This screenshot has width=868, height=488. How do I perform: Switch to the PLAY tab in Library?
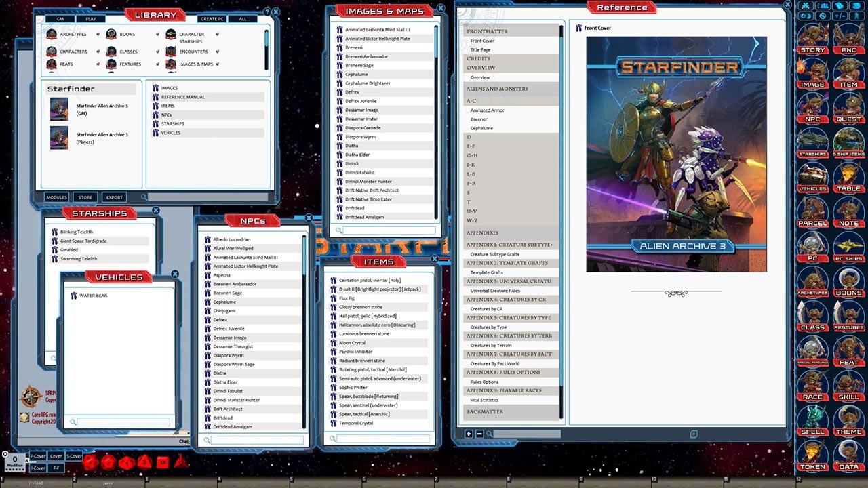coord(91,18)
